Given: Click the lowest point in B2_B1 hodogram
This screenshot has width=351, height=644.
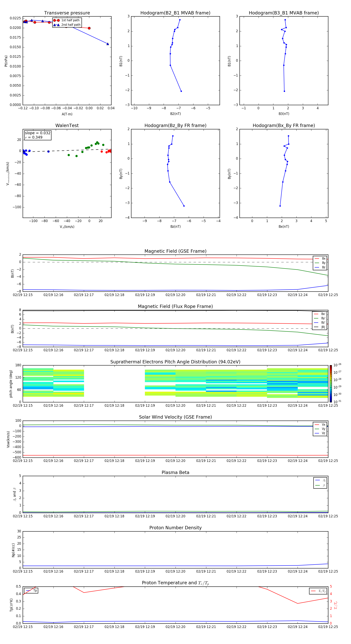Looking at the screenshot, I should coord(181,91).
